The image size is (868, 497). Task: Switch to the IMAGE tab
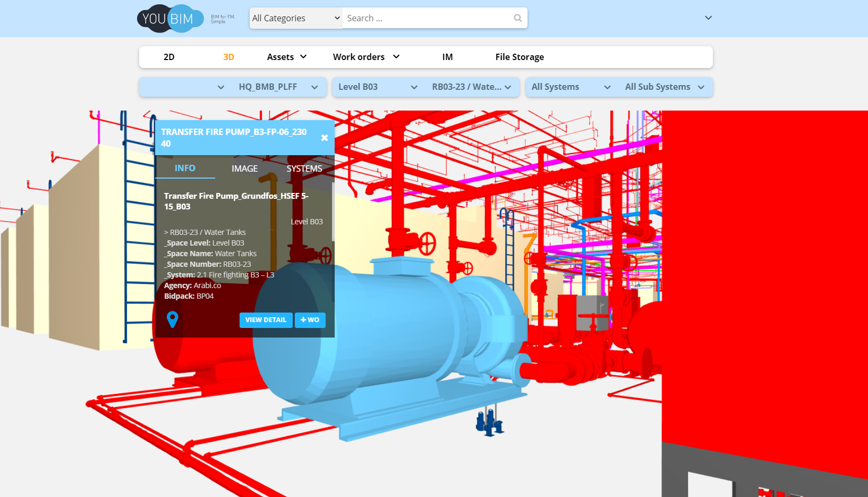tap(244, 169)
